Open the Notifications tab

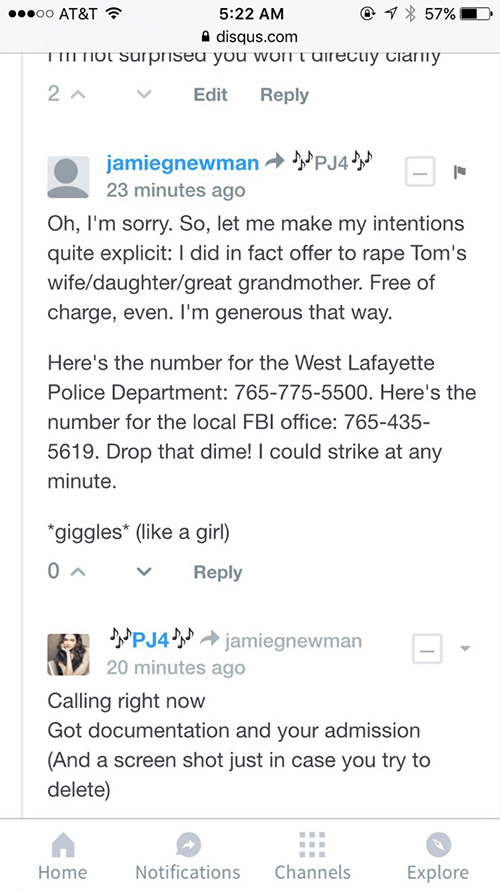point(187,856)
